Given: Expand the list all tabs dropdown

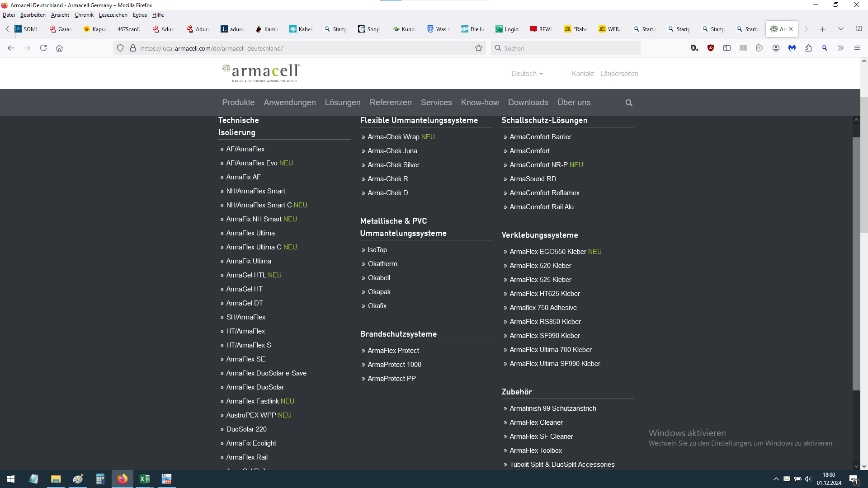Looking at the screenshot, I should tap(841, 29).
